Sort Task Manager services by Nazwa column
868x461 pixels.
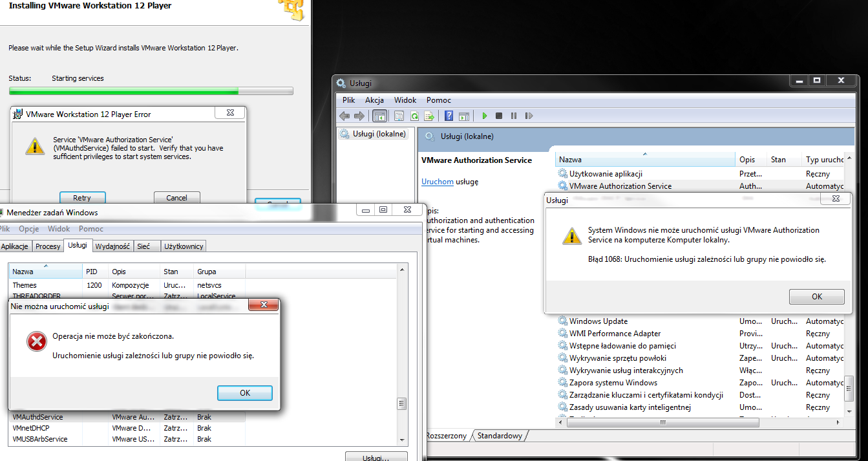click(x=45, y=272)
